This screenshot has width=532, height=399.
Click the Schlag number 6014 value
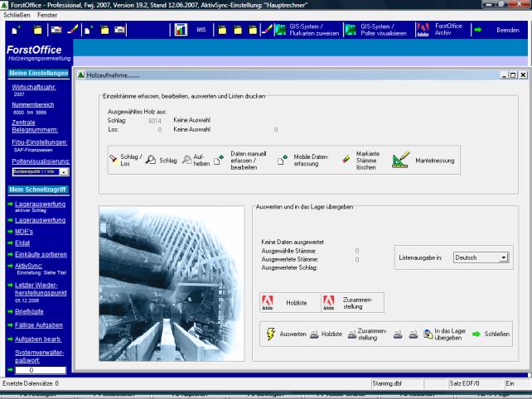[155, 121]
